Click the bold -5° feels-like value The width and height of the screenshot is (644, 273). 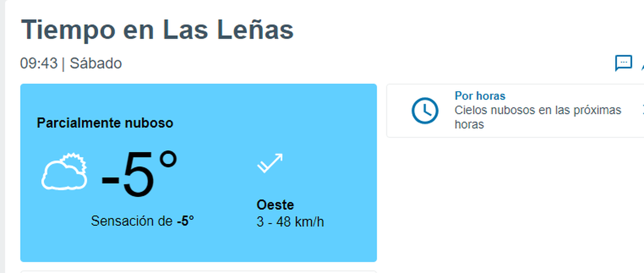pyautogui.click(x=185, y=221)
